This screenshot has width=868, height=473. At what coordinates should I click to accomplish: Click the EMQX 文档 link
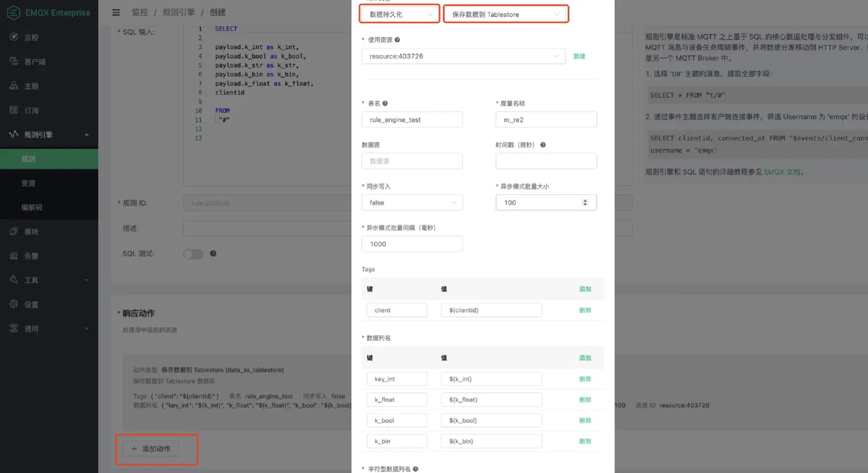pos(782,172)
